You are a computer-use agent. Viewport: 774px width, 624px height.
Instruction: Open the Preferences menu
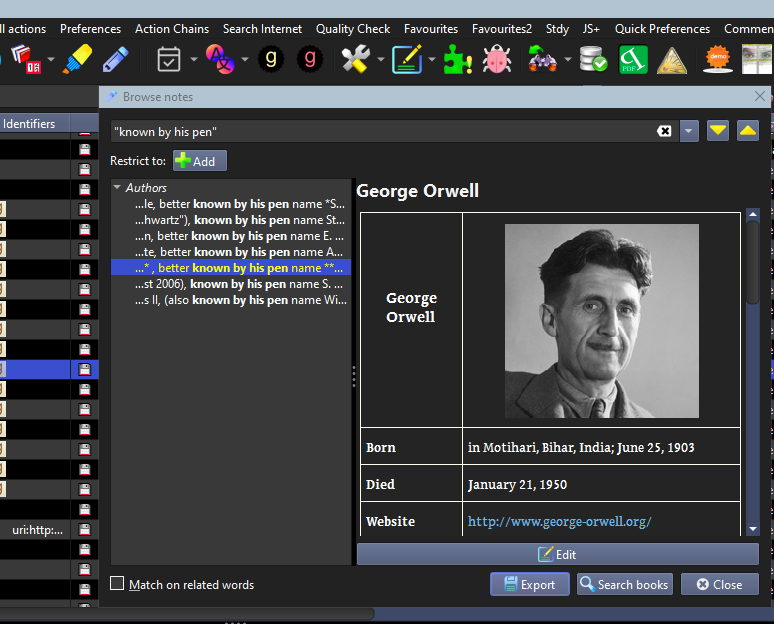point(90,29)
